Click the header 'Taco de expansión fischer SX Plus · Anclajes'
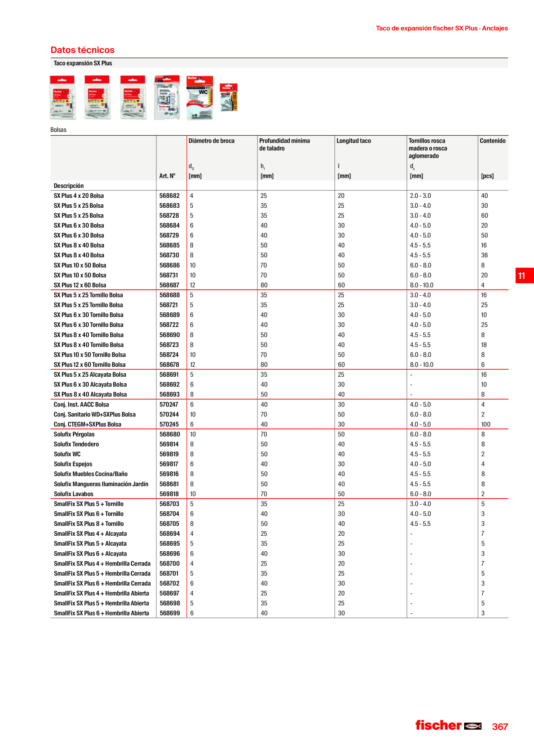The height and width of the screenshot is (756, 534). 442,28
